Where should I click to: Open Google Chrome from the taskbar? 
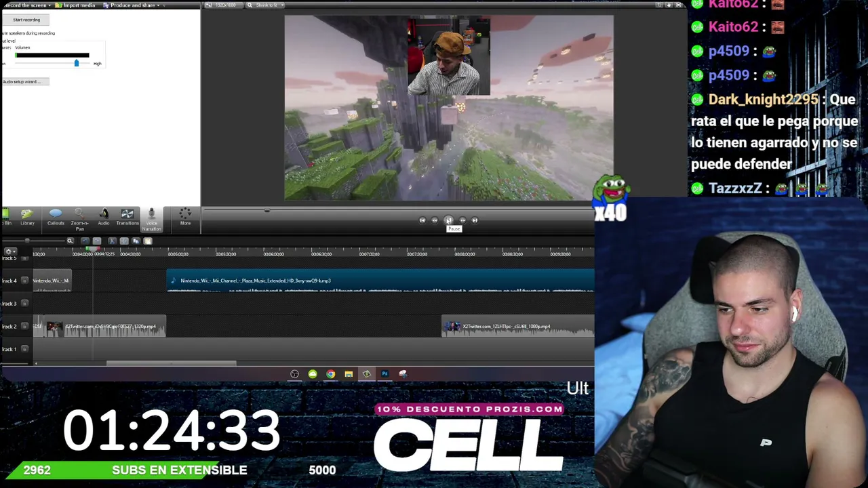pyautogui.click(x=330, y=374)
